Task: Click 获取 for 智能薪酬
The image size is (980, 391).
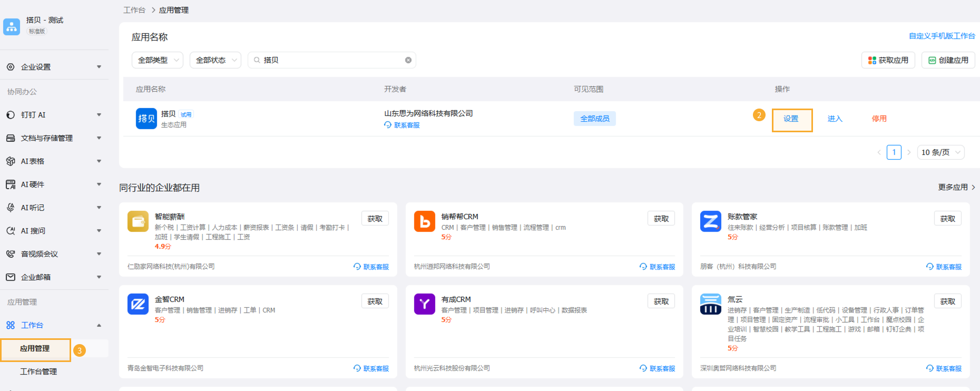Action: coord(375,219)
